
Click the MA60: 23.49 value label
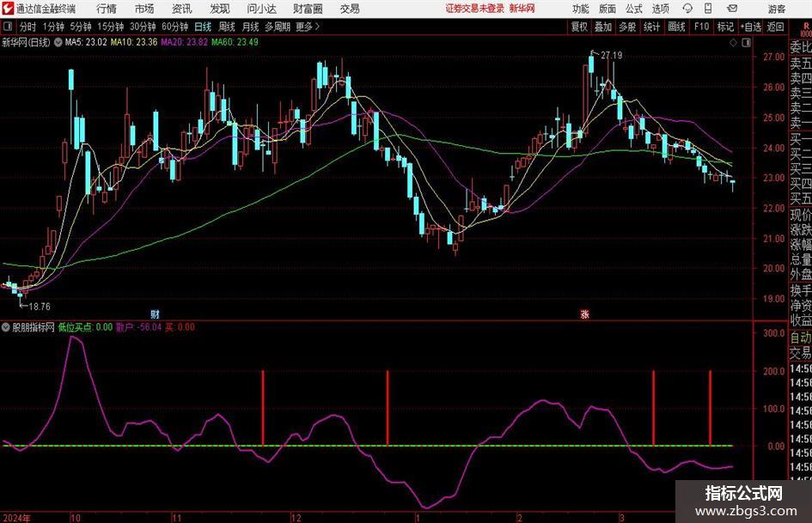coord(235,42)
